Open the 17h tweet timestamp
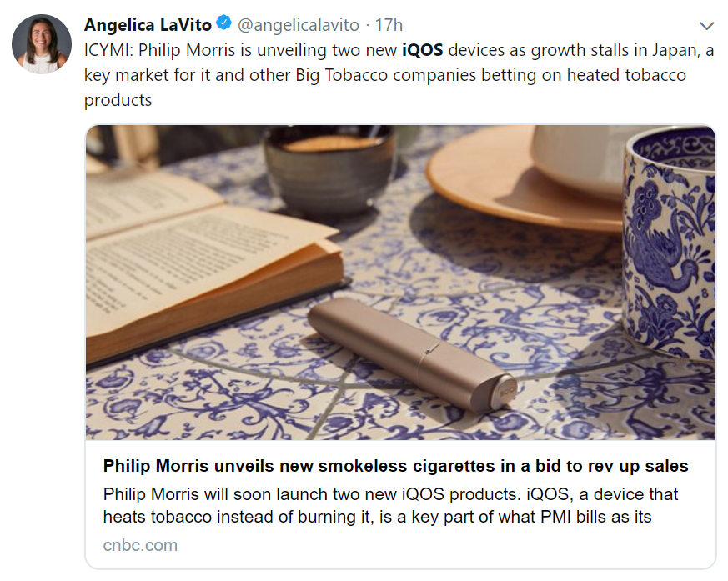 pos(389,25)
